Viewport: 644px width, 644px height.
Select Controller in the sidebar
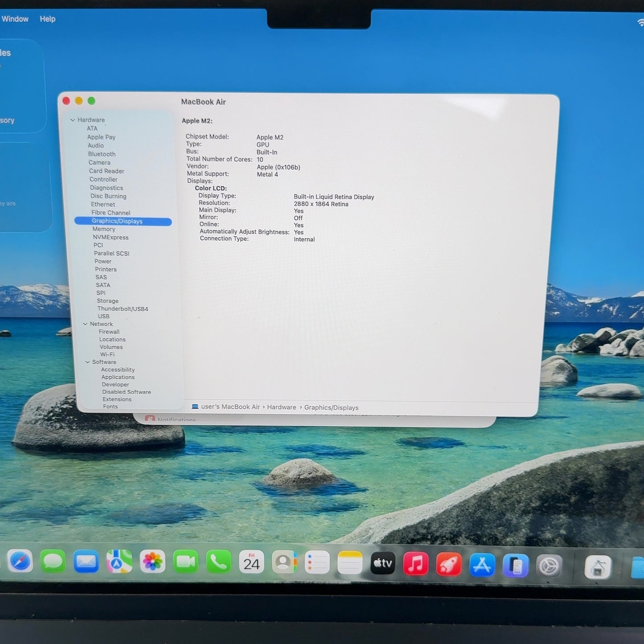point(103,180)
